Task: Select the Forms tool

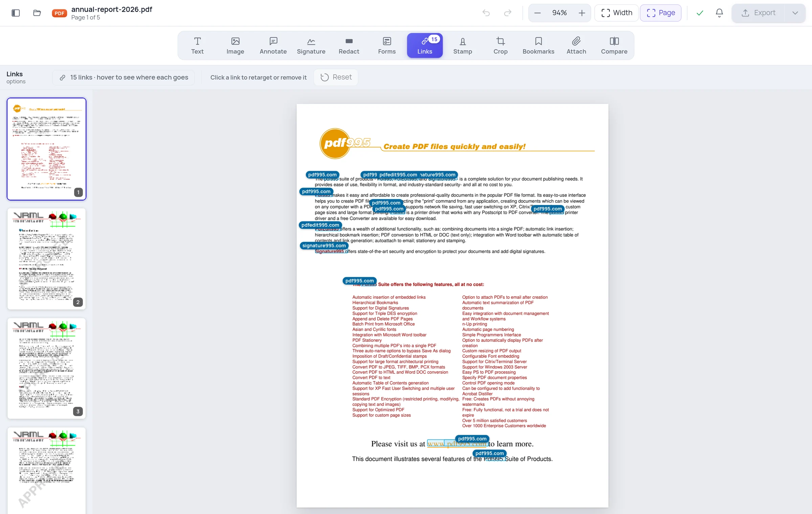Action: tap(387, 46)
